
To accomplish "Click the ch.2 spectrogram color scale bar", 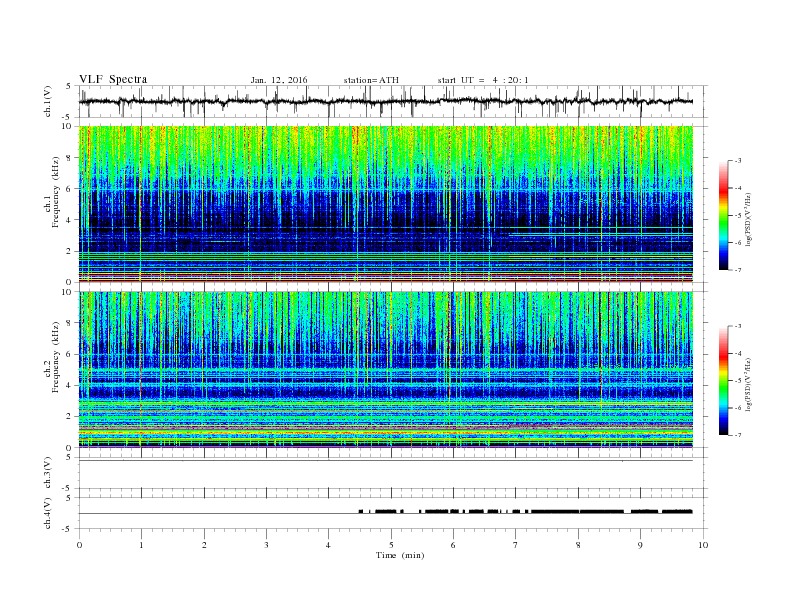I will pyautogui.click(x=724, y=381).
